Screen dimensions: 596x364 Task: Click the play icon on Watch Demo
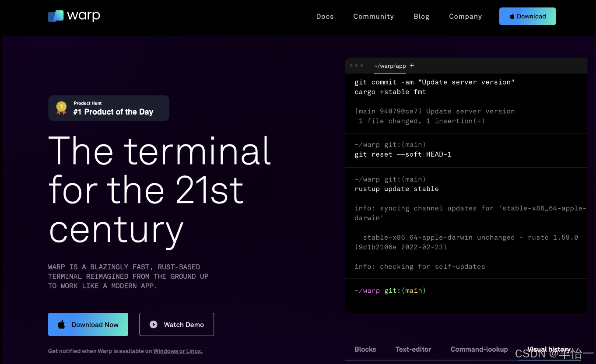pos(153,325)
